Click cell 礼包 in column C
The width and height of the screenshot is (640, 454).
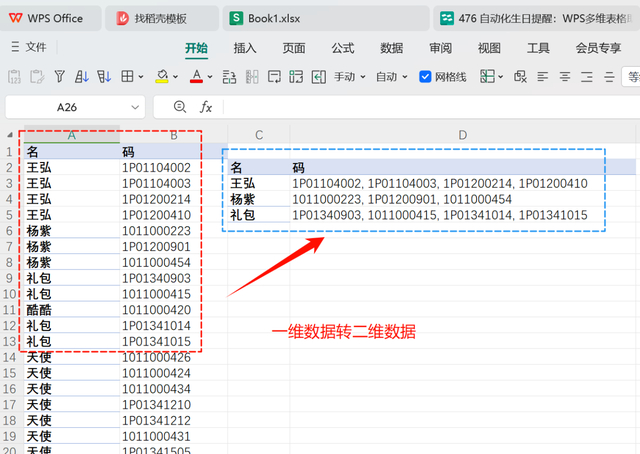[x=259, y=215]
